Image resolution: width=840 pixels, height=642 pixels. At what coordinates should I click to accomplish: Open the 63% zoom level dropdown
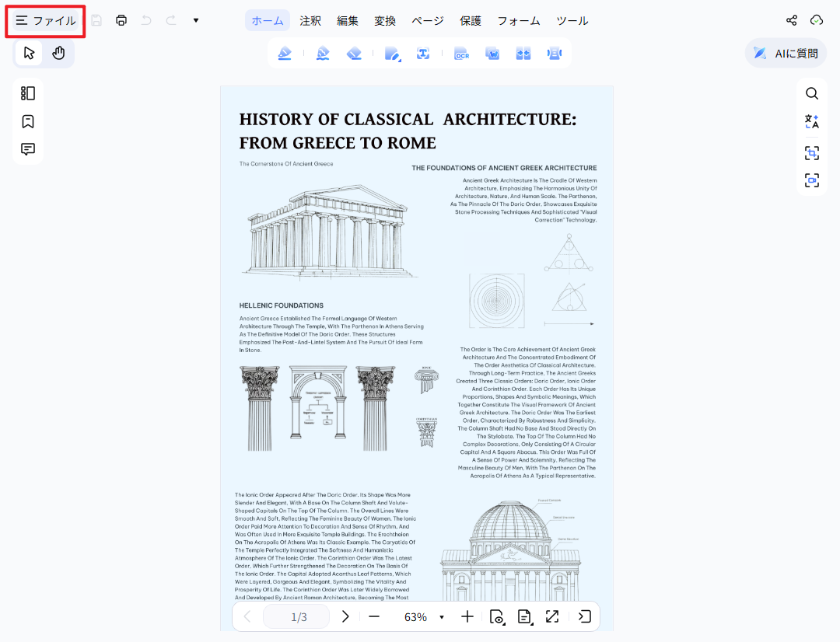coord(424,617)
